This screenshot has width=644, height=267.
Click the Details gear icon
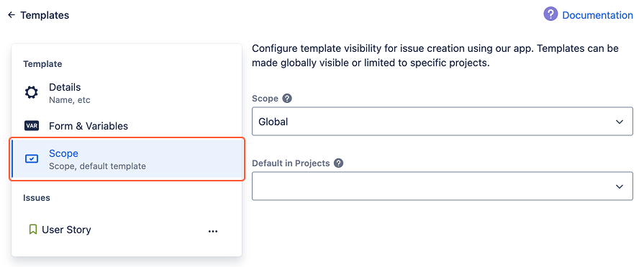(x=32, y=93)
